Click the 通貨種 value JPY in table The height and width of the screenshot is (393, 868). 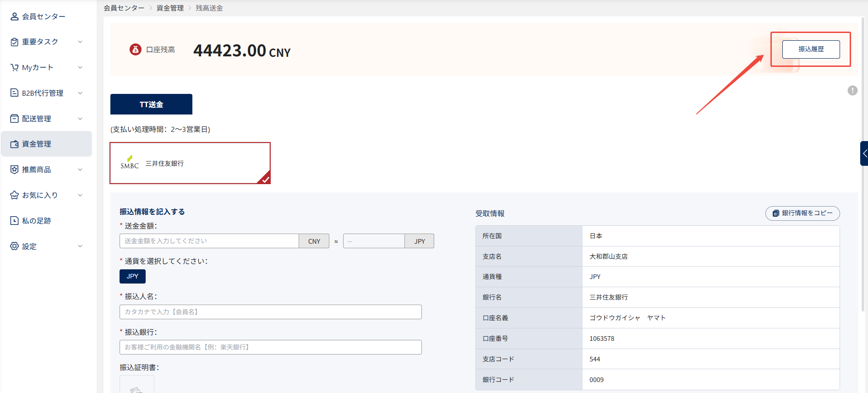coord(595,277)
